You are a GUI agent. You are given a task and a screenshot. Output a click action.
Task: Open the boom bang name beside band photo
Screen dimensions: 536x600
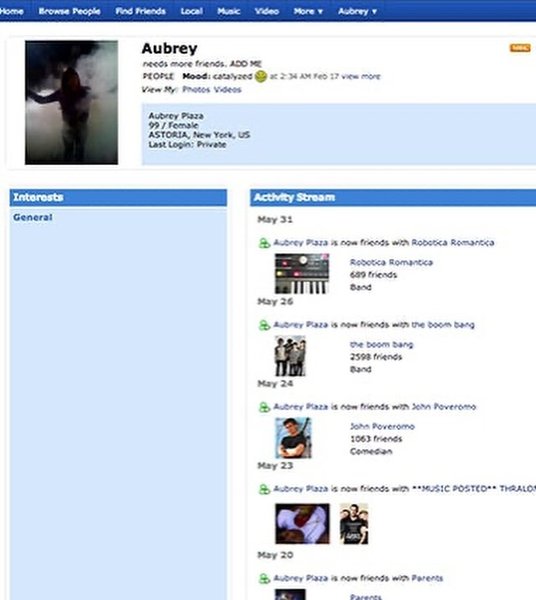coord(381,345)
